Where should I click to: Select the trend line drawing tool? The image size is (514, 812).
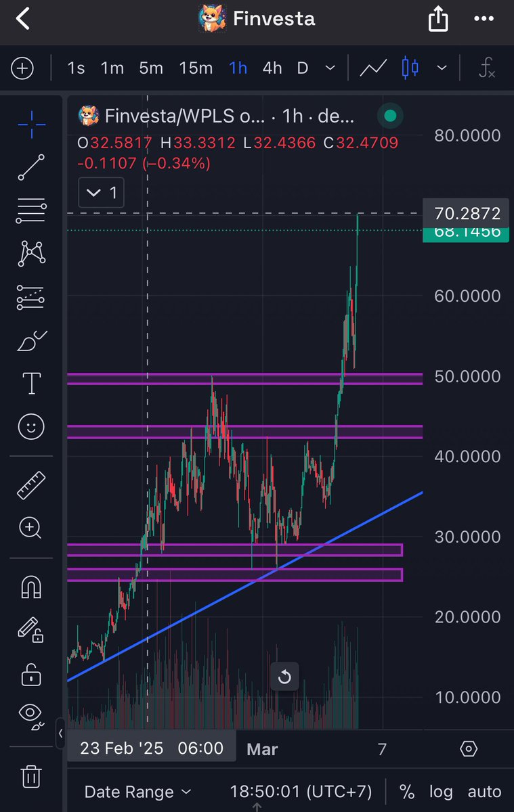click(31, 167)
